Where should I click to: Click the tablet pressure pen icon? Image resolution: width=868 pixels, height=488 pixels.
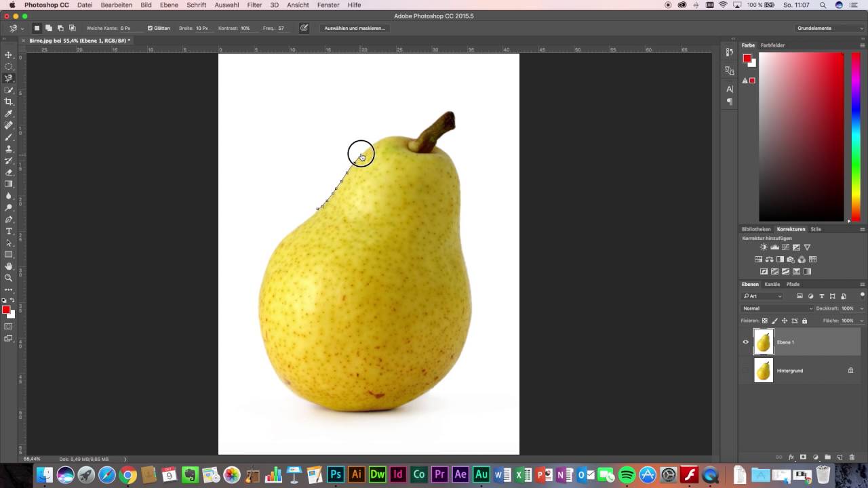tap(304, 28)
